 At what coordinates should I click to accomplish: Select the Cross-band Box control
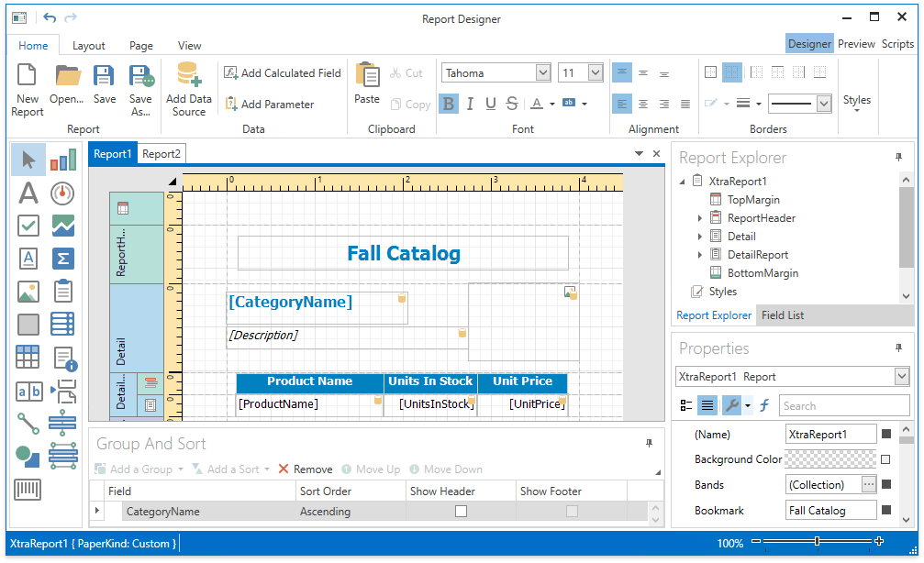click(x=63, y=457)
